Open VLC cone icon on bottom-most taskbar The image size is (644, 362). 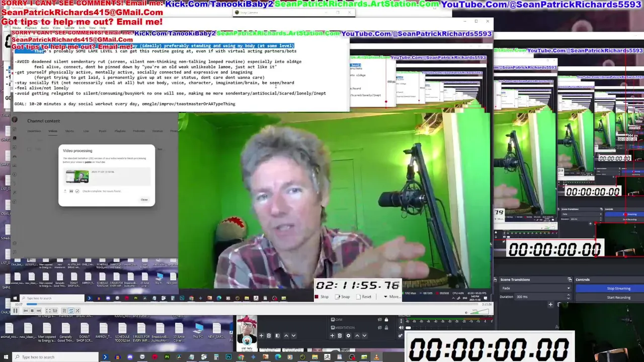[376, 357]
